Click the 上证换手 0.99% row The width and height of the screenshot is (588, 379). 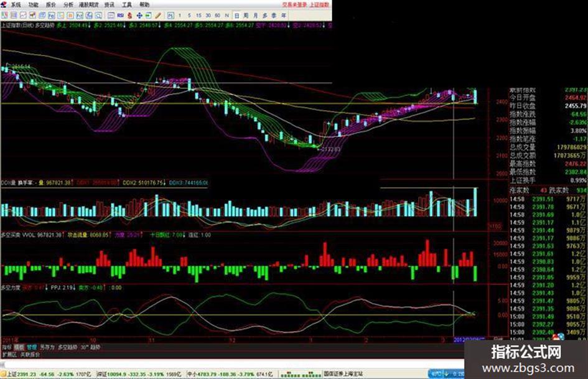[x=548, y=180]
